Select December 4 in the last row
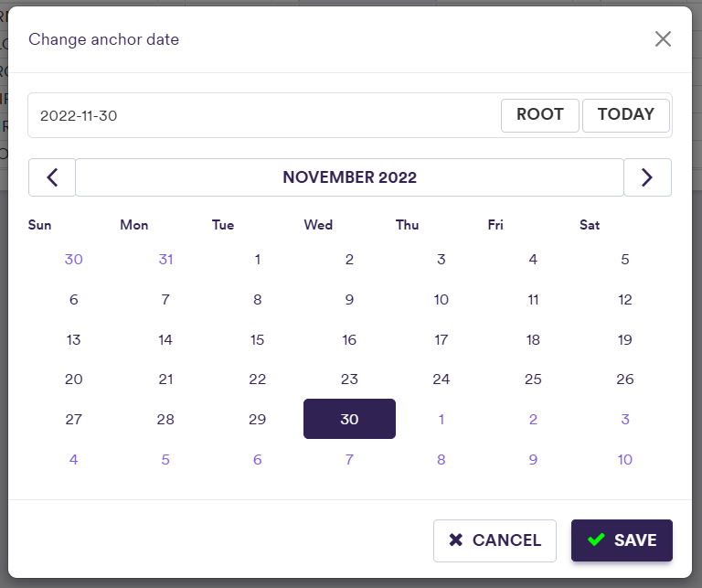This screenshot has height=588, width=702. (74, 459)
